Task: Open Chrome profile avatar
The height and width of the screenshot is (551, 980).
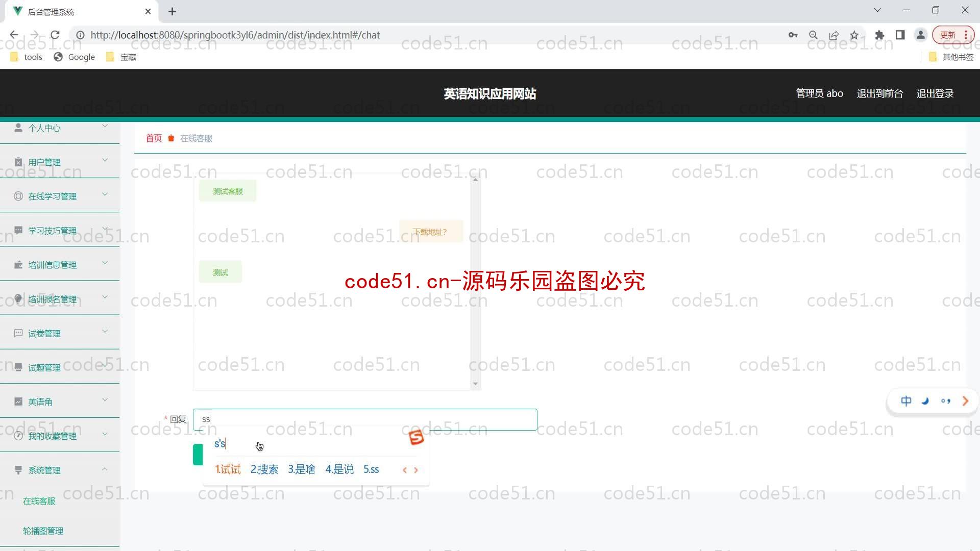Action: tap(920, 35)
